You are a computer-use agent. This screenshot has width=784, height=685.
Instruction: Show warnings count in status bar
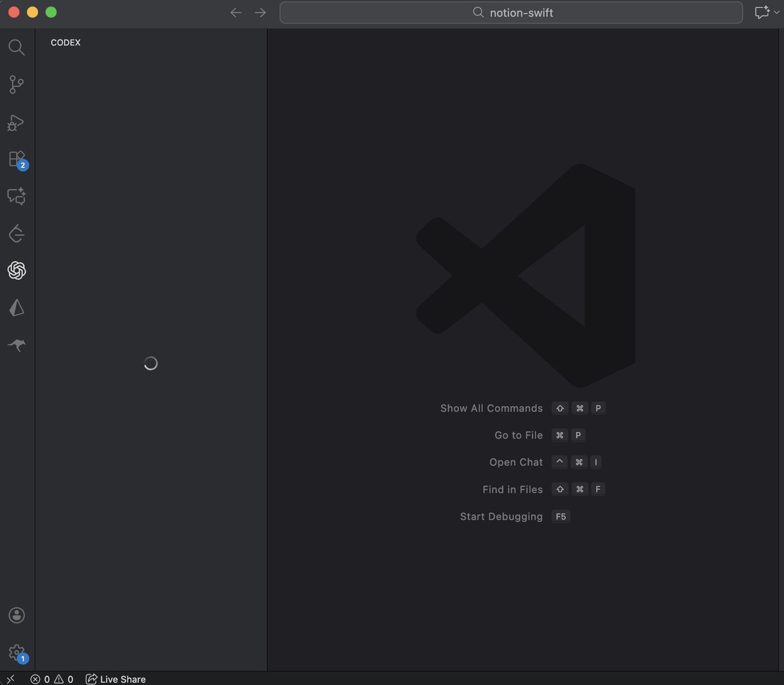pyautogui.click(x=63, y=679)
